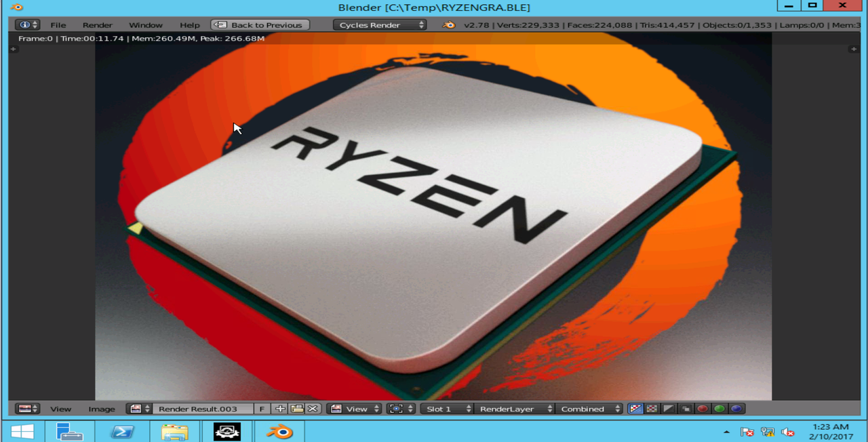The width and height of the screenshot is (868, 442).
Task: Enable Z-Buffer channel display
Action: 686,409
